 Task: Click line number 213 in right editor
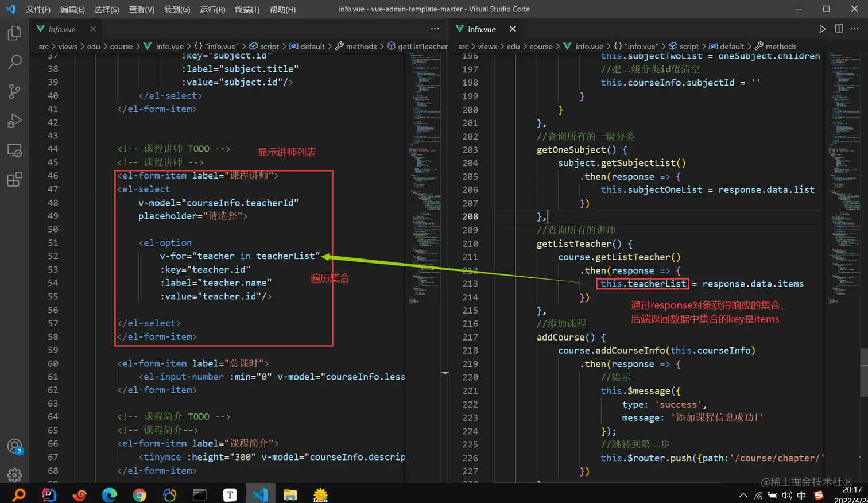pos(470,284)
